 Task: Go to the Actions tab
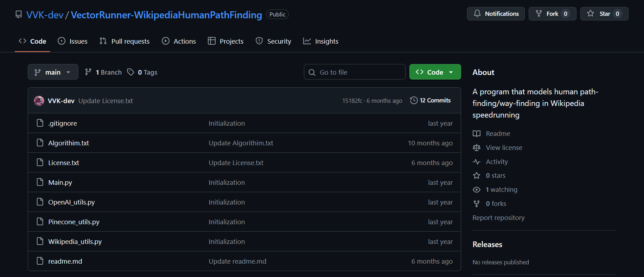(x=179, y=41)
